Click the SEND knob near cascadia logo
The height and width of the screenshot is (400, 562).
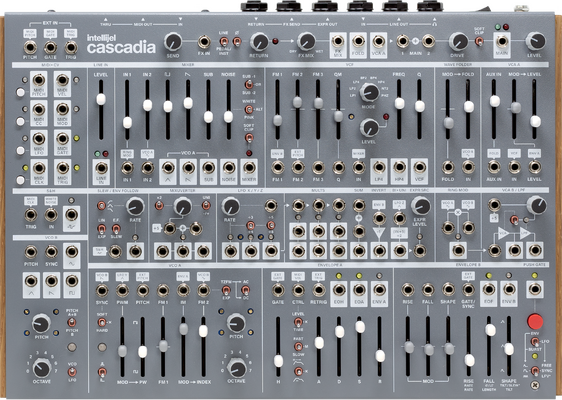point(173,42)
